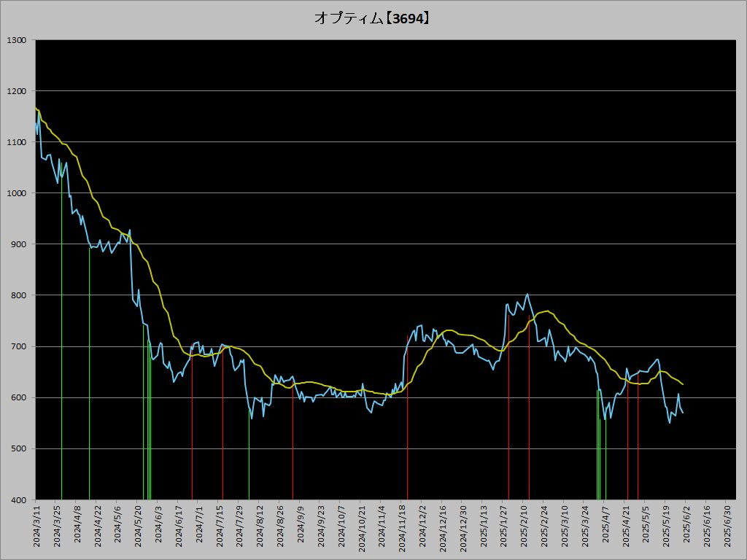The width and height of the screenshot is (747, 560).
Task: Click the 2024/6/3 date label
Action: tap(158, 523)
